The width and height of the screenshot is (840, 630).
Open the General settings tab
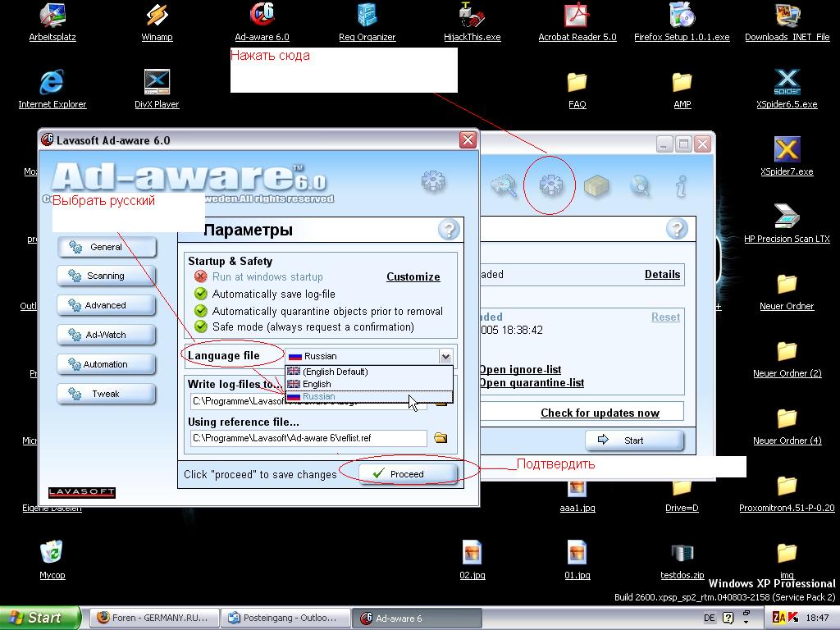[x=107, y=247]
